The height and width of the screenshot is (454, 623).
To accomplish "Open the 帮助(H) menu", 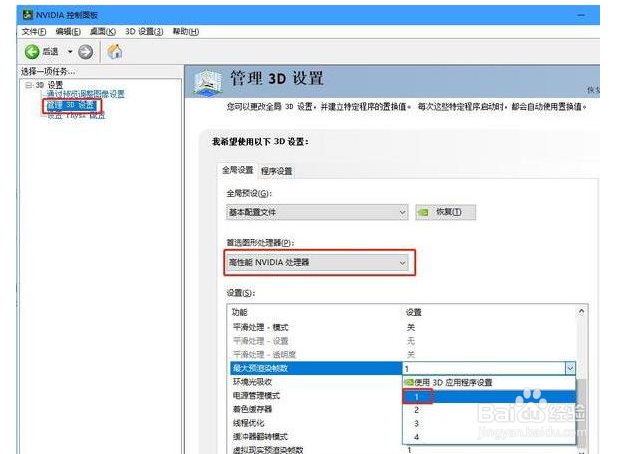I will 186,32.
